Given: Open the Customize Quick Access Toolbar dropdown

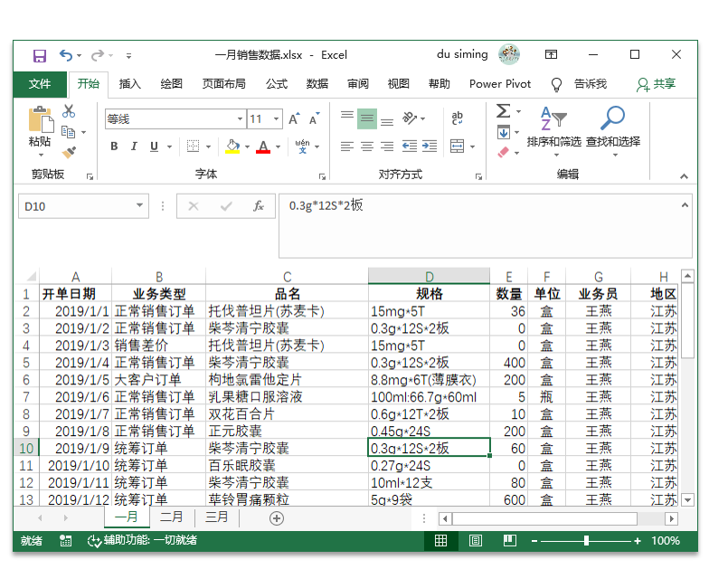Looking at the screenshot, I should coord(128,56).
